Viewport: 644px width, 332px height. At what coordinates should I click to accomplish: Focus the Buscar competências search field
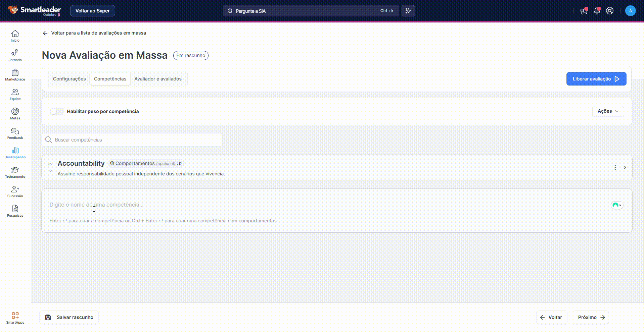click(x=134, y=140)
